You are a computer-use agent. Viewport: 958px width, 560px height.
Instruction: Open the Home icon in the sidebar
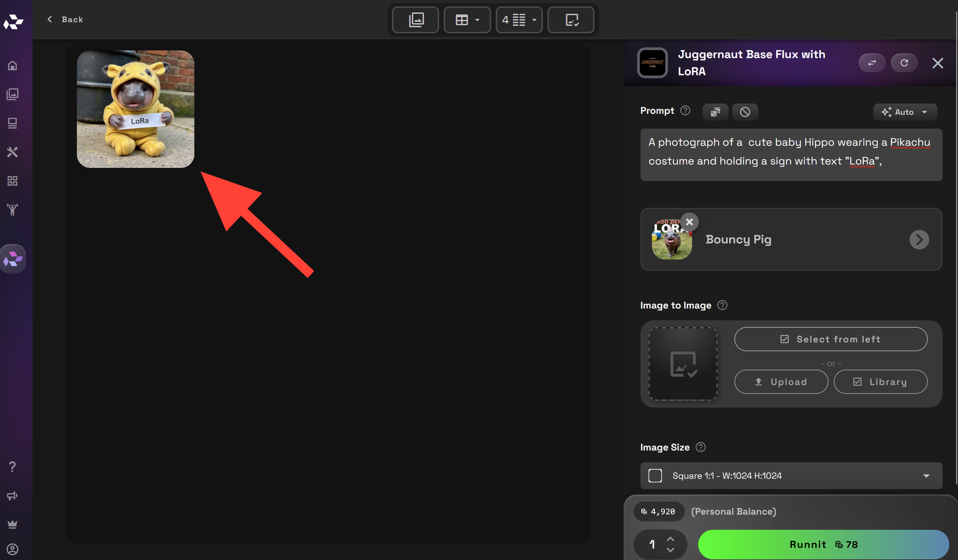pyautogui.click(x=12, y=65)
